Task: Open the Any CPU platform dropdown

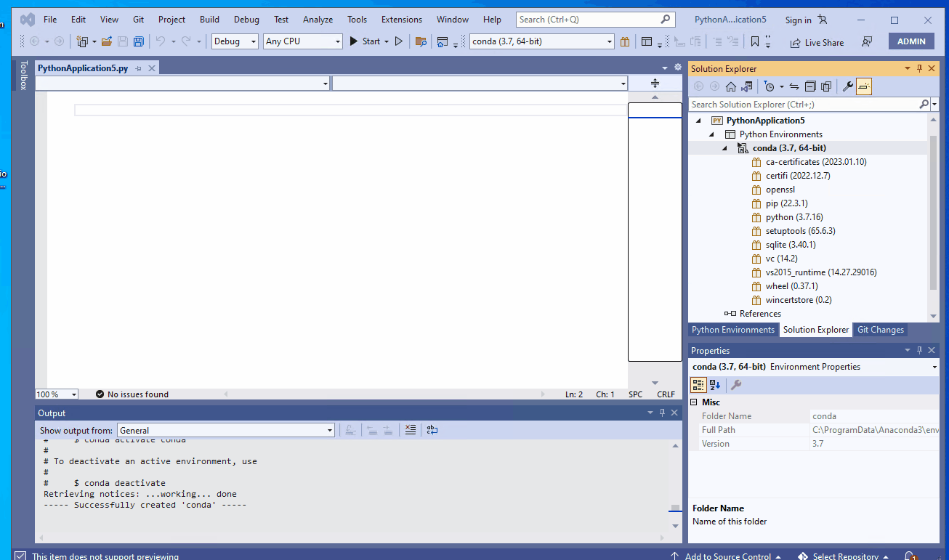Action: click(x=303, y=41)
